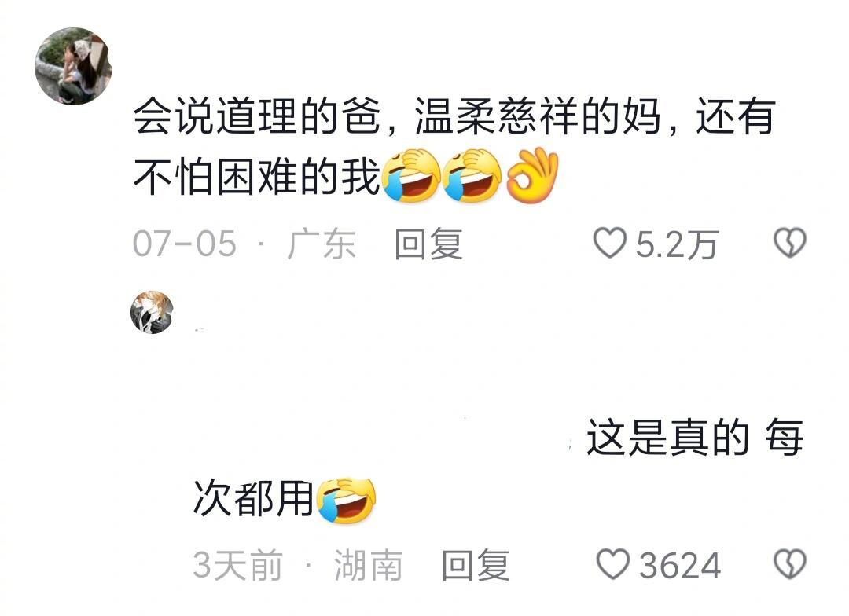Viewport: 849px width, 616px height.
Task: Reply to the 07-05 广东 comment
Action: click(x=428, y=244)
